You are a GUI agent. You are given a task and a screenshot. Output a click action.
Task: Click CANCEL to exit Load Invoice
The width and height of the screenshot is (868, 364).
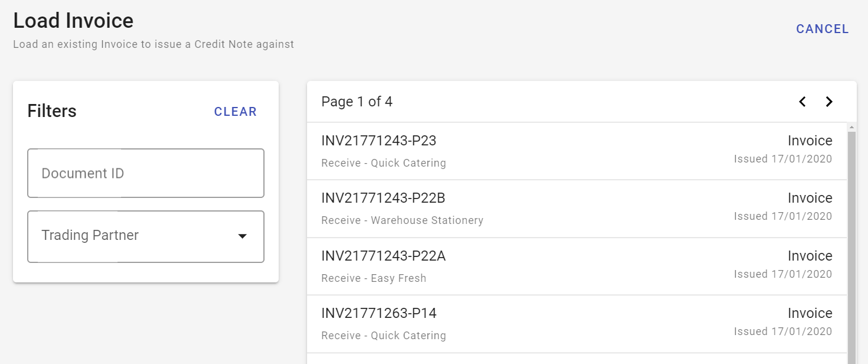tap(823, 28)
